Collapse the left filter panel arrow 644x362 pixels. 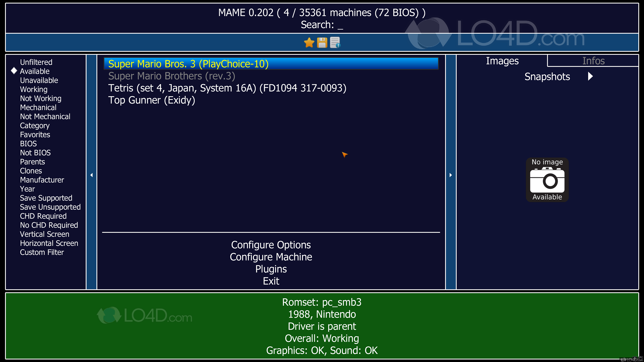pos(92,175)
